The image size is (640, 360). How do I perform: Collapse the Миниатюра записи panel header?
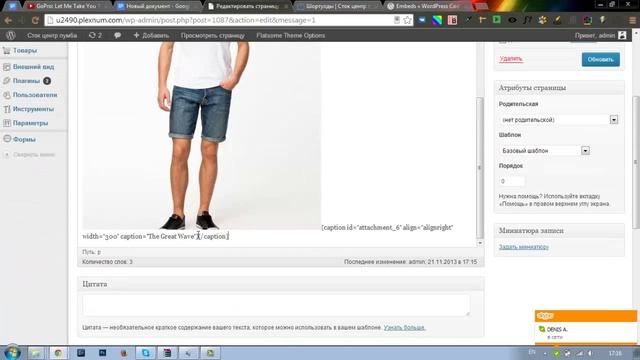[x=559, y=231]
